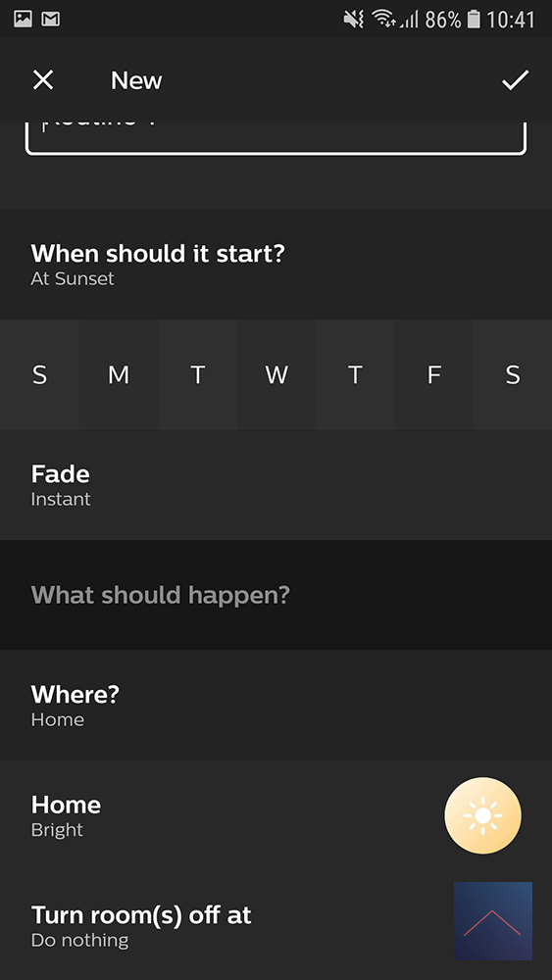Toggle Wednesday day selector
Screen dimensions: 552x980
tap(276, 374)
